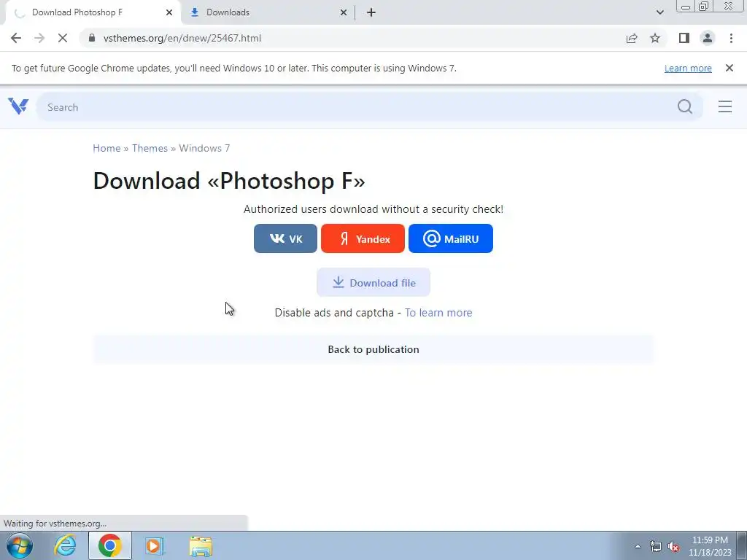The height and width of the screenshot is (560, 747).
Task: Click the Download Photoshop F heading
Action: point(229,181)
